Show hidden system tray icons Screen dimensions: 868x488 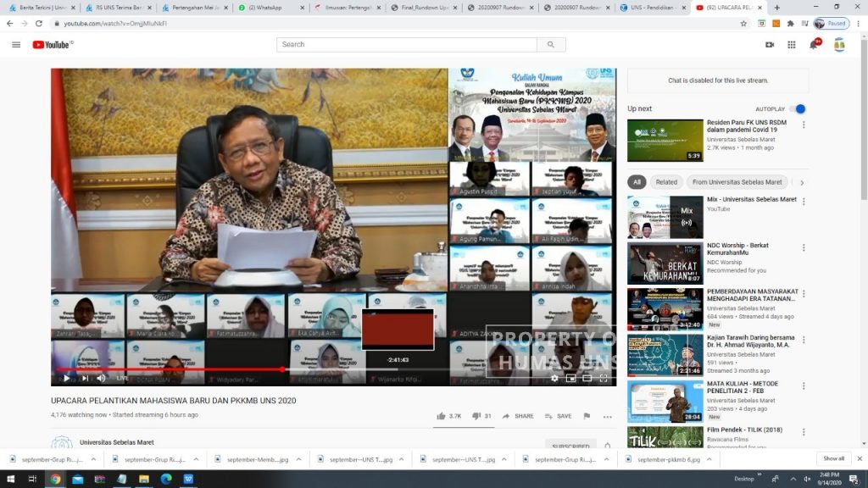pos(793,480)
